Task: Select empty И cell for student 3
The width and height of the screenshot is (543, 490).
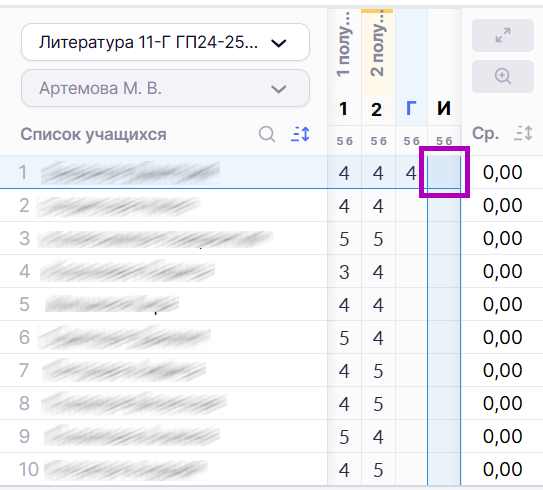Action: pos(444,238)
